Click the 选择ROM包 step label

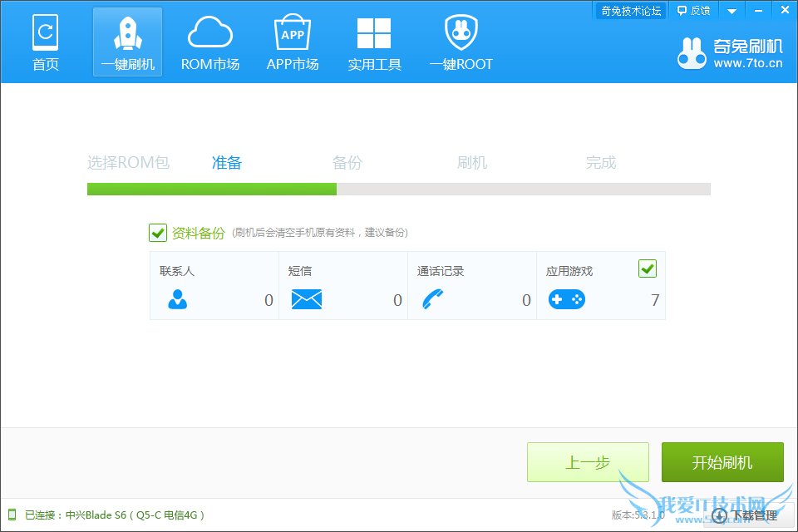pos(128,162)
